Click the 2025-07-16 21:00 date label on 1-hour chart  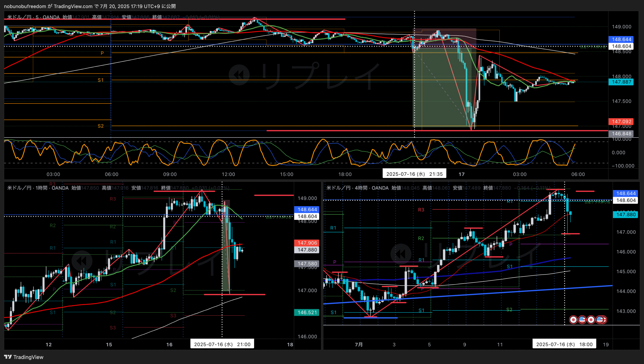222,344
